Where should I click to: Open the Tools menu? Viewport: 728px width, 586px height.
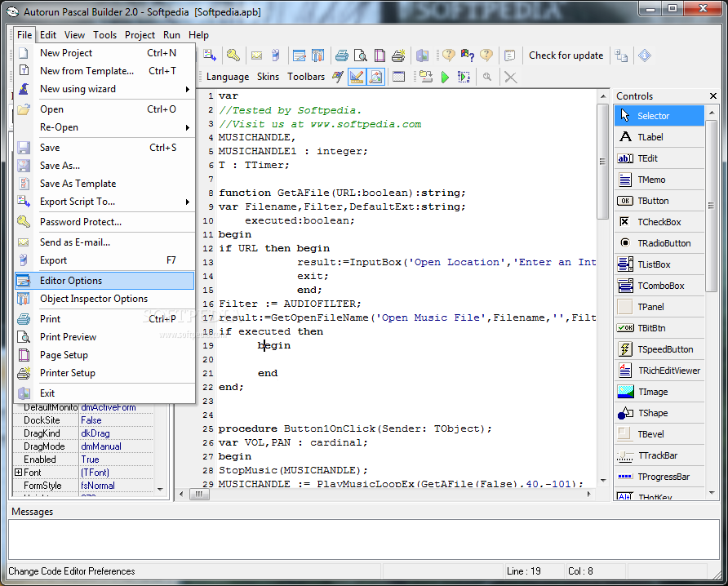105,35
